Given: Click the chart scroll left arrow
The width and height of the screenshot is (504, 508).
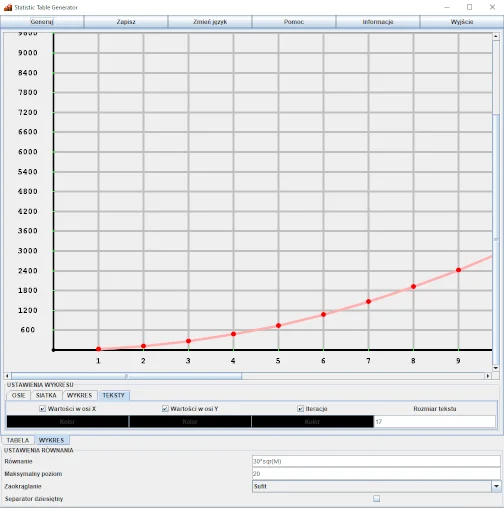Looking at the screenshot, I should (x=7, y=376).
